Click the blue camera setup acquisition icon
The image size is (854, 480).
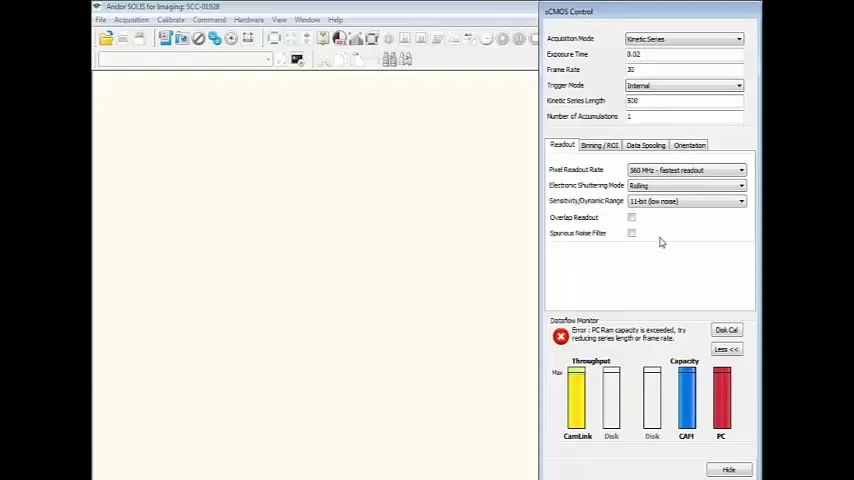click(x=166, y=38)
